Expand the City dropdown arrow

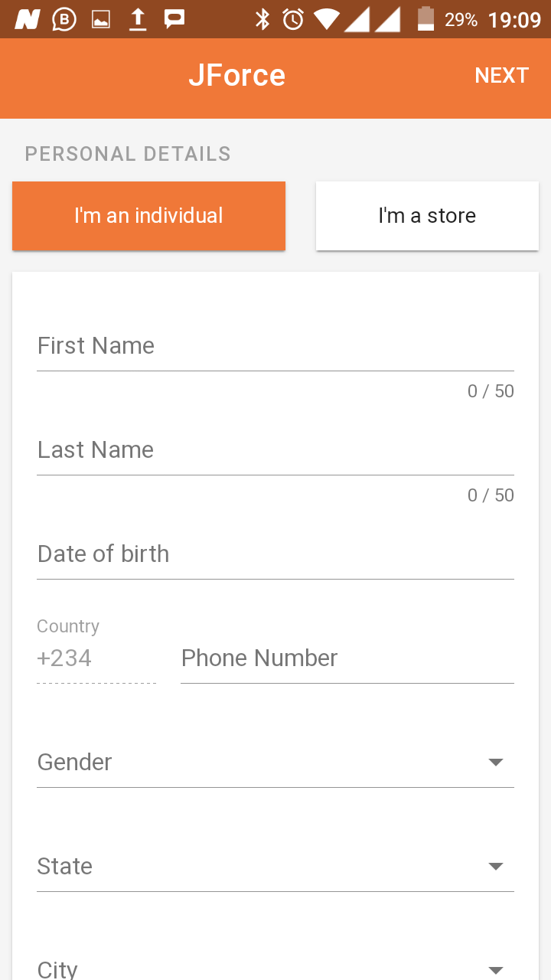[x=495, y=969]
